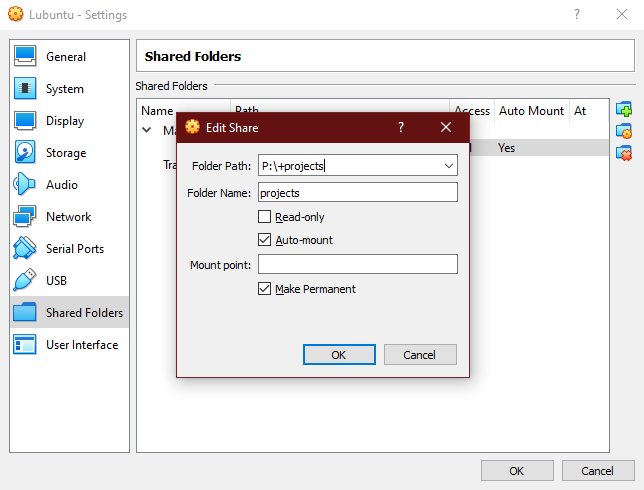Click the VirtualBox gear icon in Edit Share title
The height and width of the screenshot is (490, 644).
point(192,127)
